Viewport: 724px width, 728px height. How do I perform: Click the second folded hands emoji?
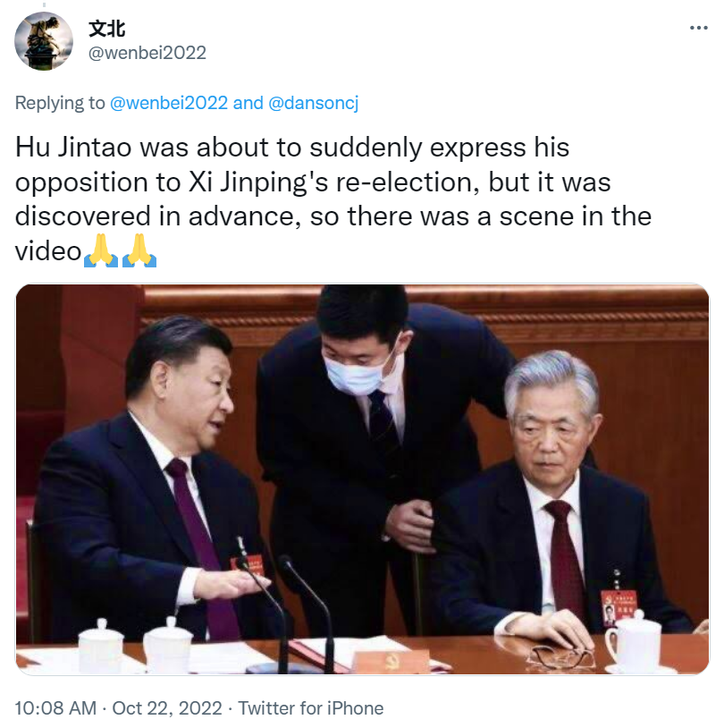(139, 250)
